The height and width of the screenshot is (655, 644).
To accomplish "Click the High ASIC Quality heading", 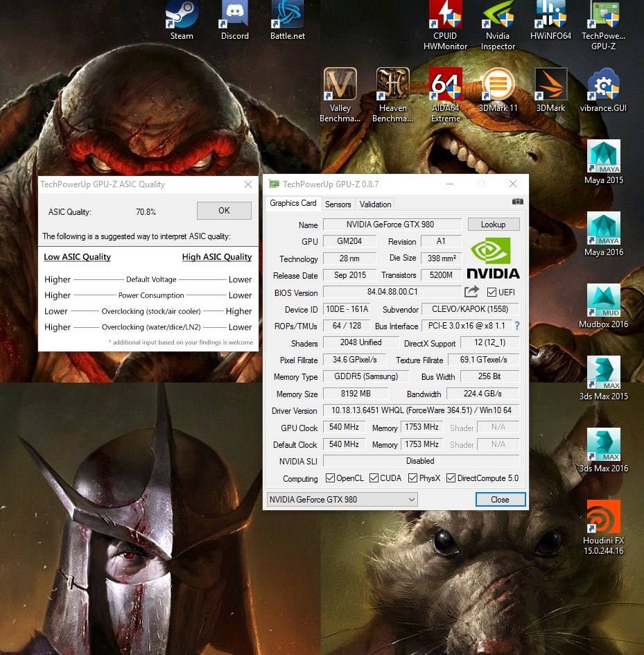I will [x=217, y=257].
